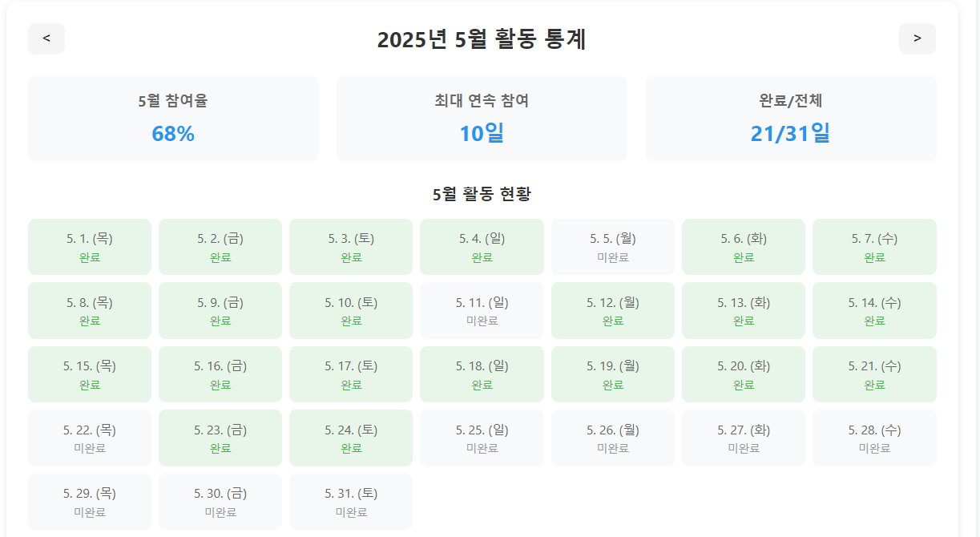Select the 5. 1. (목) day cell
This screenshot has width=980, height=537.
coord(90,247)
